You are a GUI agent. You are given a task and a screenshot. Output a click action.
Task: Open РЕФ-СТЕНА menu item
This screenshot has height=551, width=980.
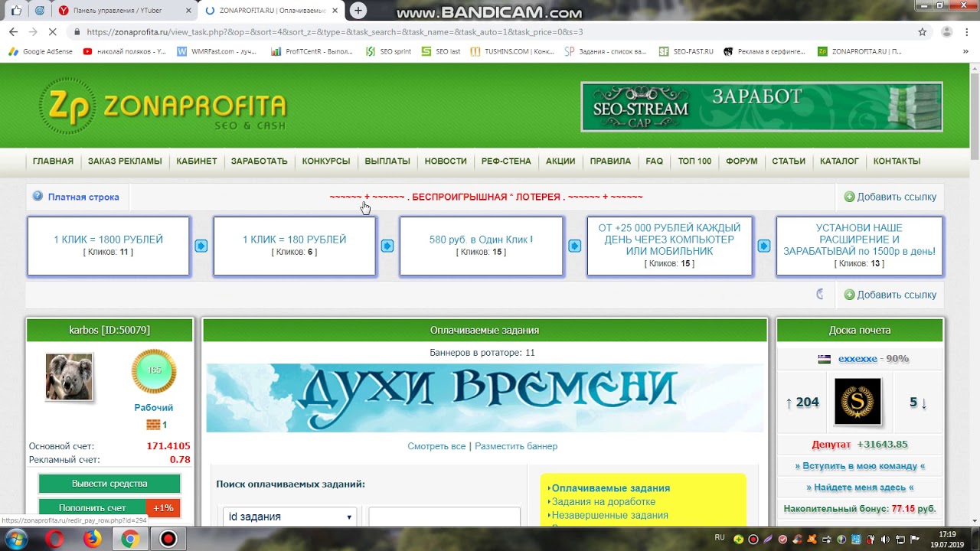pyautogui.click(x=506, y=161)
